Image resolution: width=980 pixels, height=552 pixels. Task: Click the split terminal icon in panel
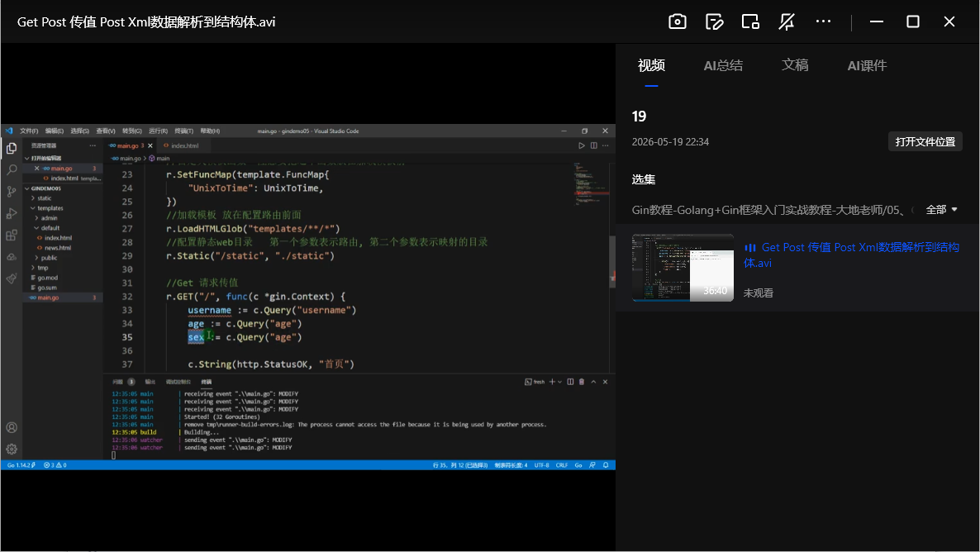tap(570, 382)
